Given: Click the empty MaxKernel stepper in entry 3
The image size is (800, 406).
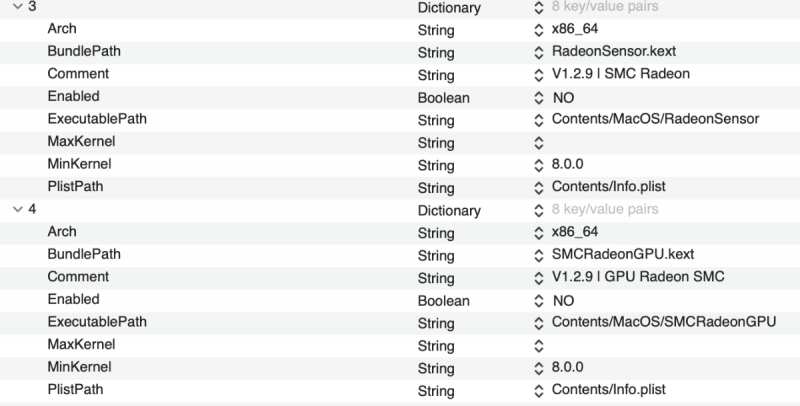Looking at the screenshot, I should [x=540, y=143].
